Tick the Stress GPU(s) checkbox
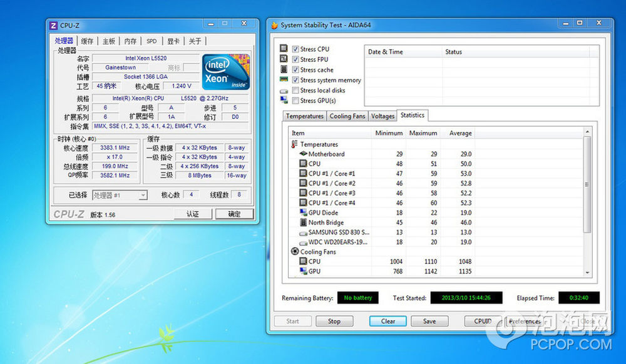This screenshot has height=364, width=626. pyautogui.click(x=295, y=101)
